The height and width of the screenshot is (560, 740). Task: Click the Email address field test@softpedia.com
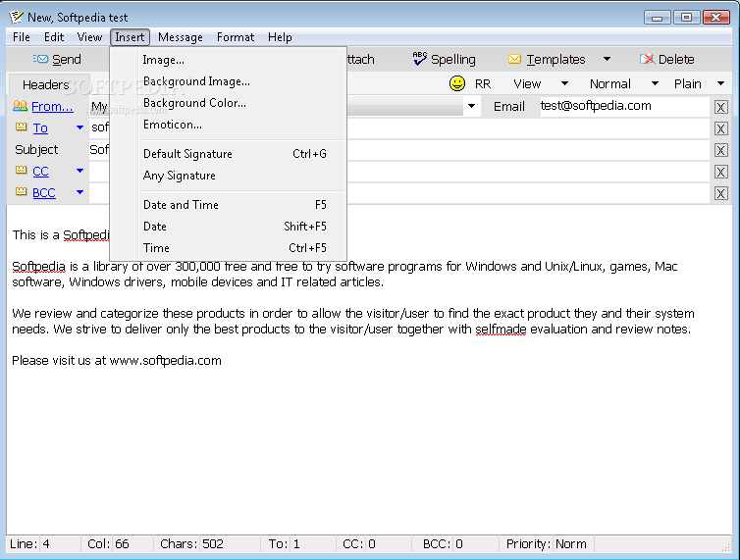pyautogui.click(x=624, y=106)
